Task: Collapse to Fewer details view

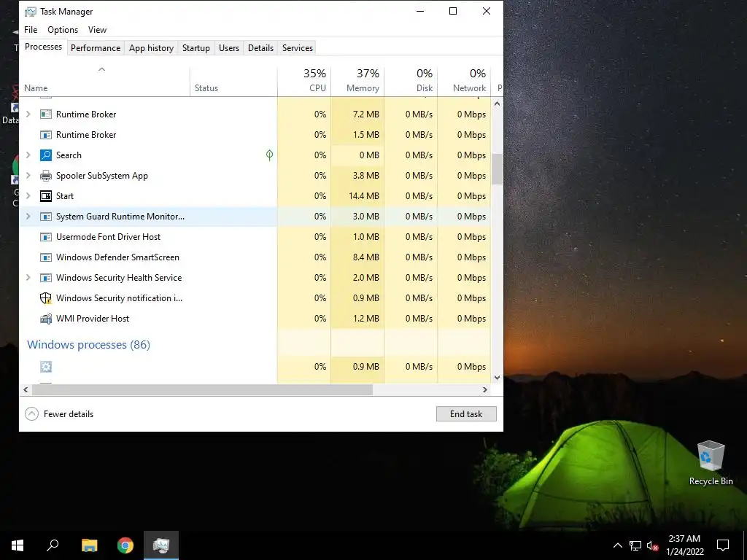Action: point(59,414)
